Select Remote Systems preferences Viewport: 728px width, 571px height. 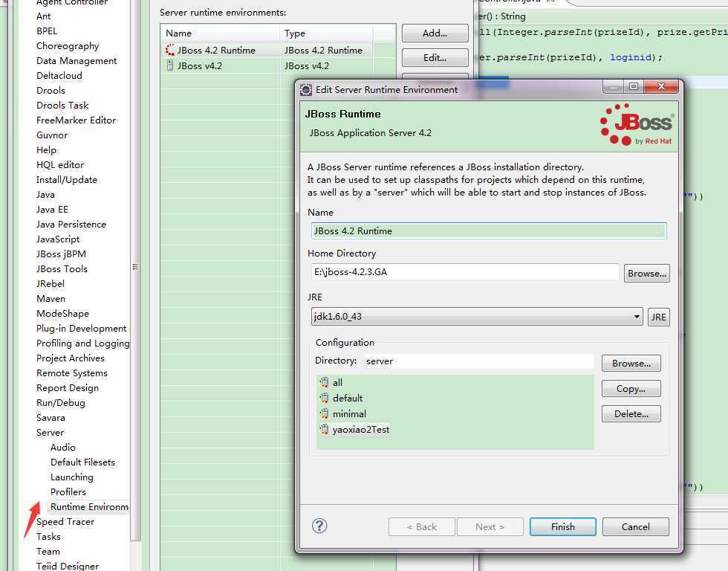(x=71, y=372)
